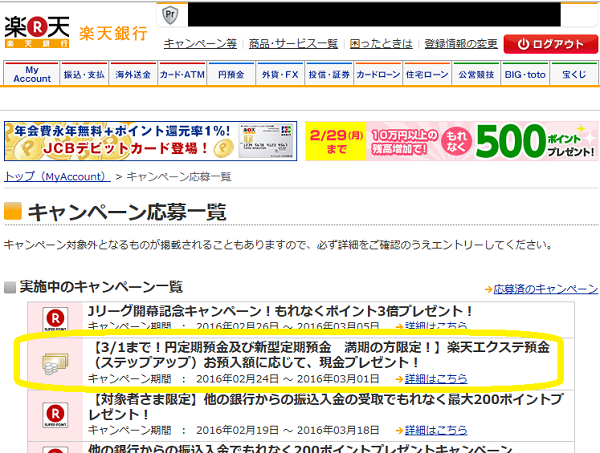Open the 投信・証券 tab
Viewport: 600px width, 453px height.
(329, 74)
